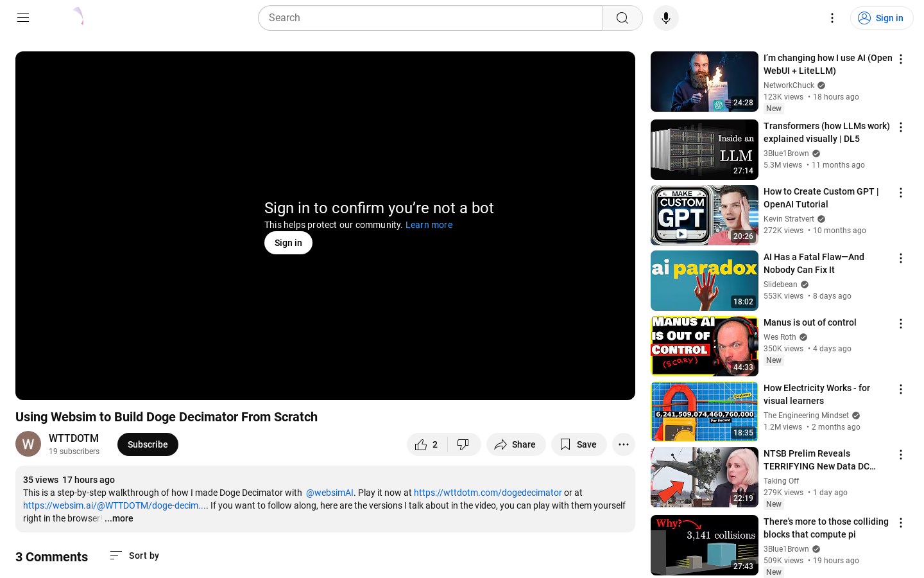The height and width of the screenshot is (578, 924).
Task: Subscribe to the WTTDOTM channel
Action: pyautogui.click(x=148, y=444)
